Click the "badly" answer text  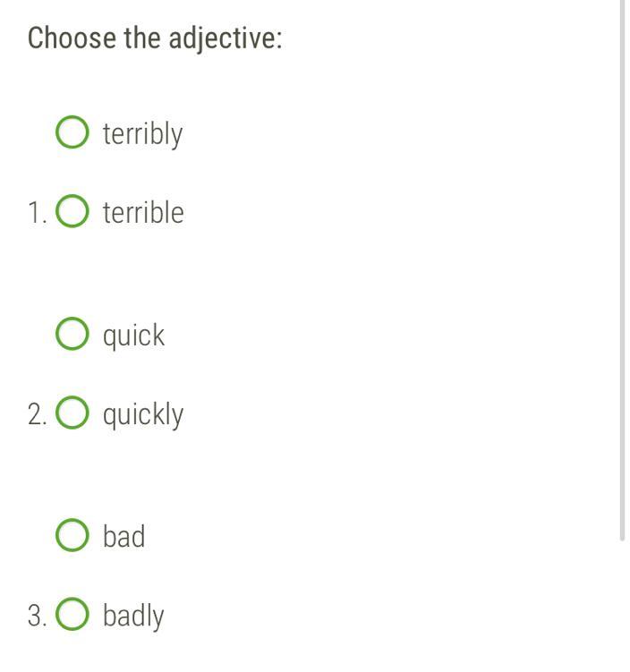point(133,616)
